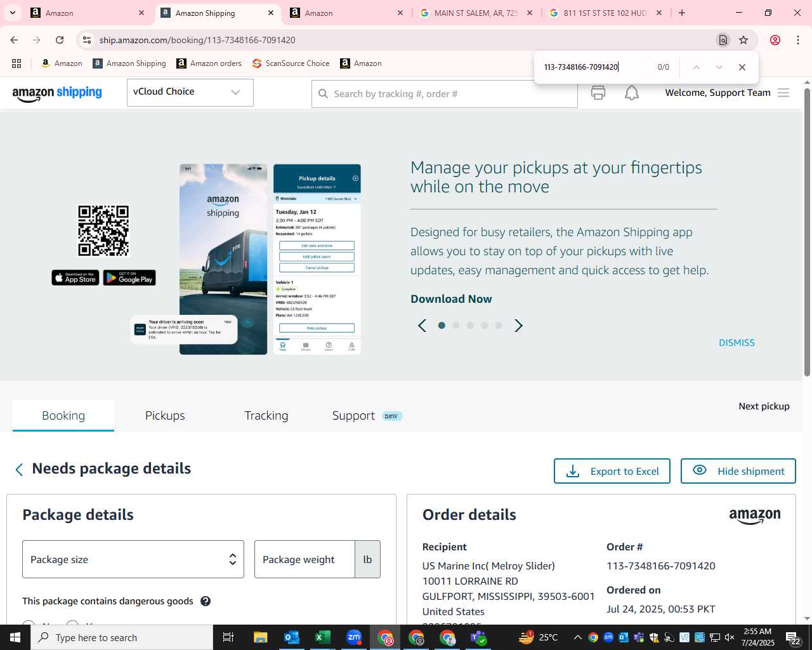Open the apps grid in the bookmarks bar

[x=16, y=63]
